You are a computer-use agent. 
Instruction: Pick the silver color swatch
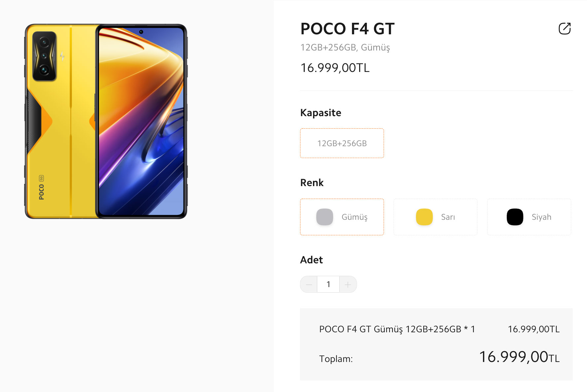(x=325, y=217)
